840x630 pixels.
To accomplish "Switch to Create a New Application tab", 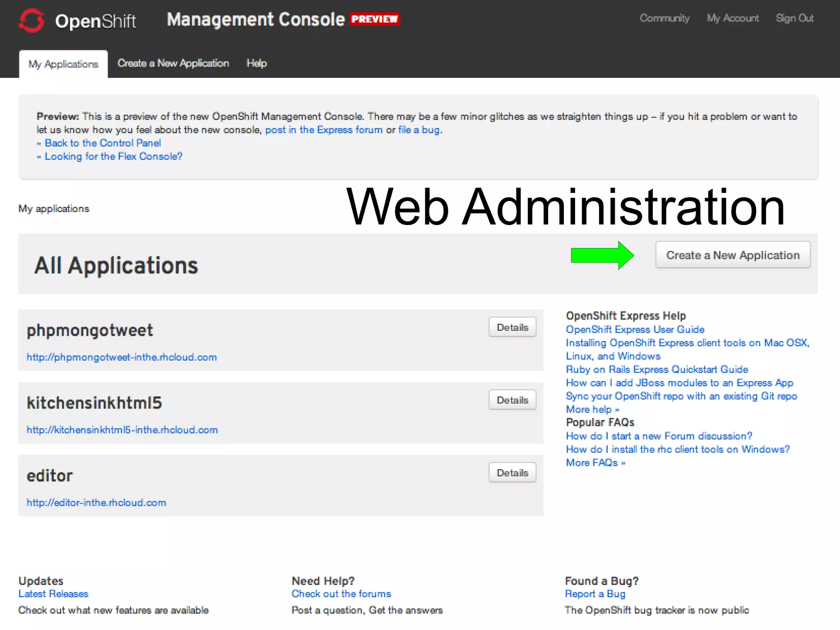I will pyautogui.click(x=173, y=63).
